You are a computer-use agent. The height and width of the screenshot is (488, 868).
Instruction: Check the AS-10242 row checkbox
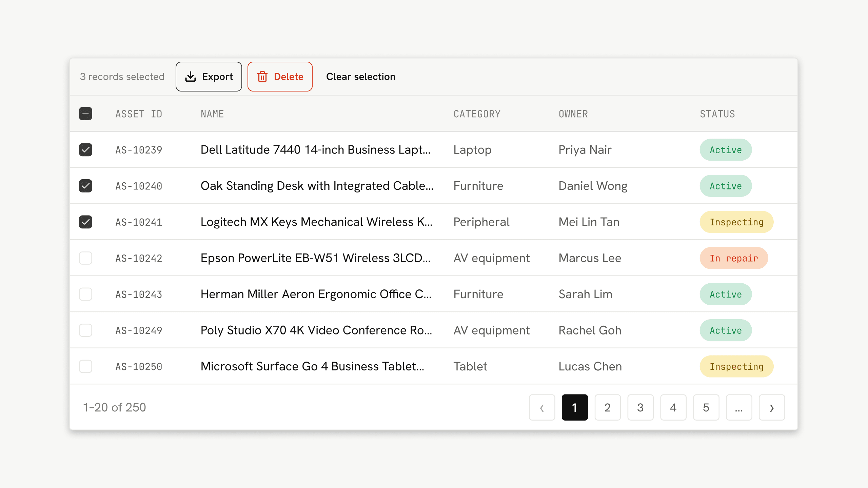(x=85, y=258)
